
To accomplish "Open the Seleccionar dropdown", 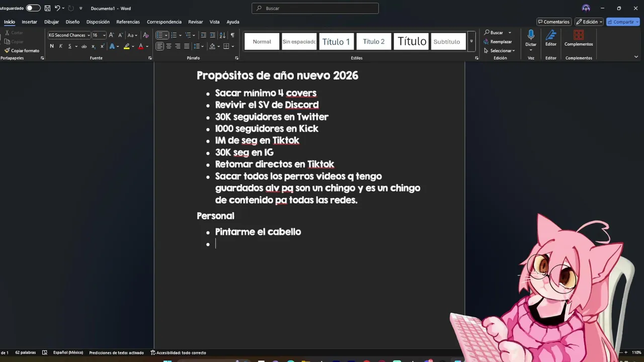I will [499, 51].
